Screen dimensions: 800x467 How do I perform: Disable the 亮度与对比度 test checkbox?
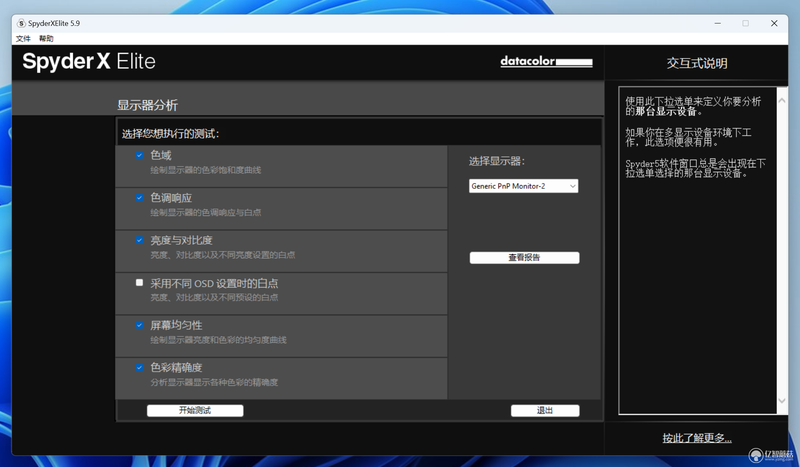click(139, 240)
